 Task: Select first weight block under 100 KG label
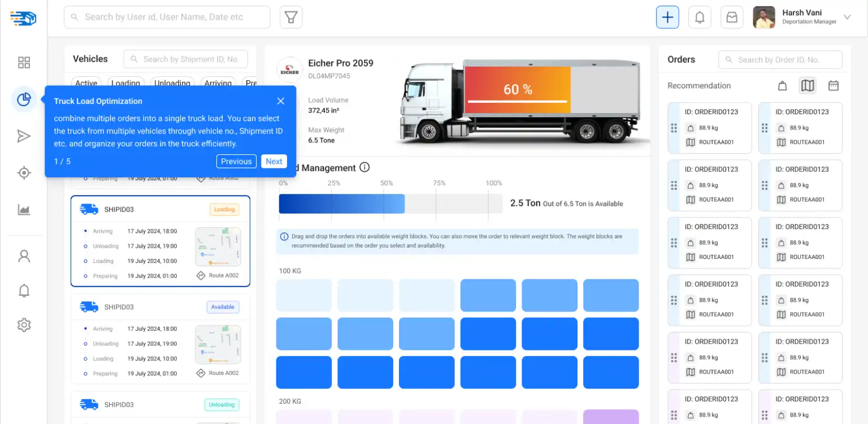pos(304,295)
